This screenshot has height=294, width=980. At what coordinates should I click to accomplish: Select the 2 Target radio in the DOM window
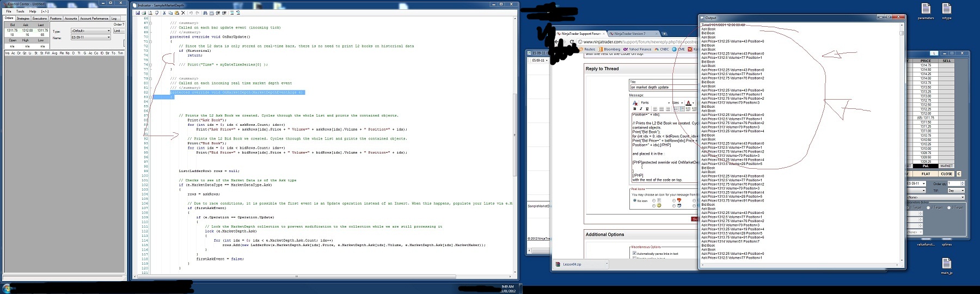point(928,207)
